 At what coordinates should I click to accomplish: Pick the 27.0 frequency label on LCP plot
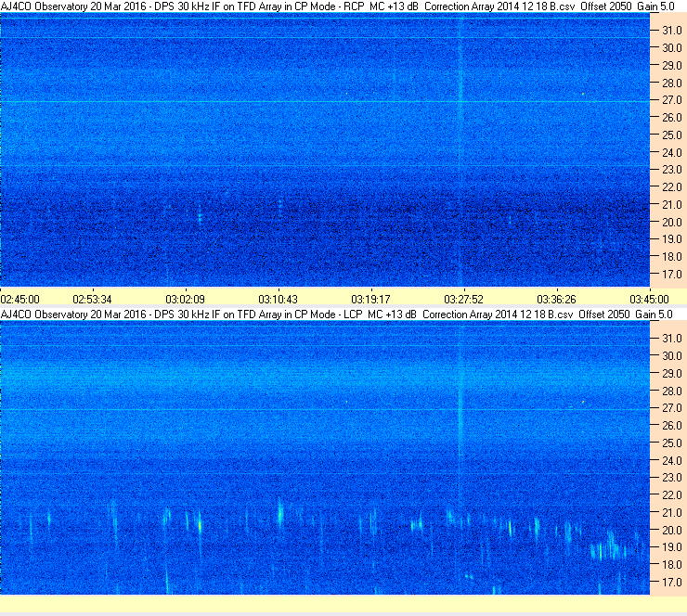click(672, 408)
